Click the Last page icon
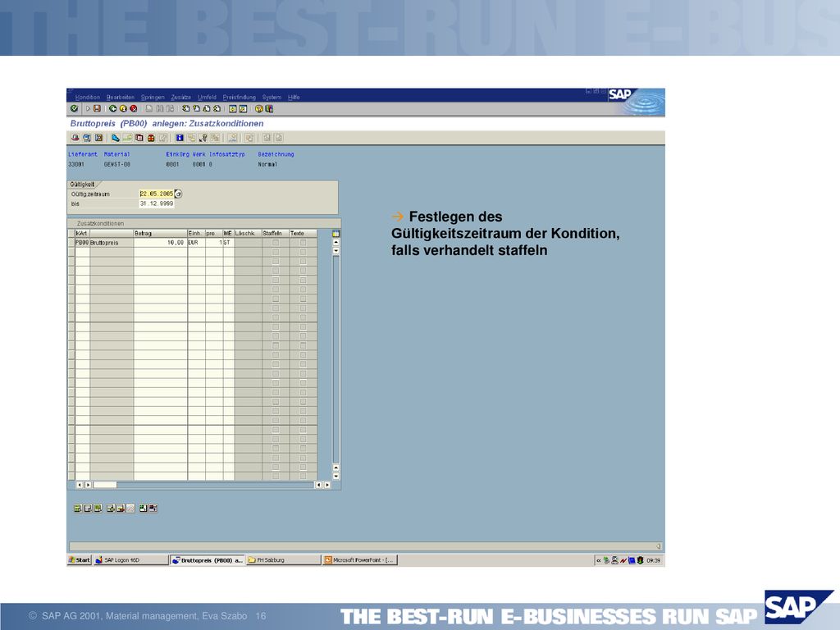 (217, 109)
